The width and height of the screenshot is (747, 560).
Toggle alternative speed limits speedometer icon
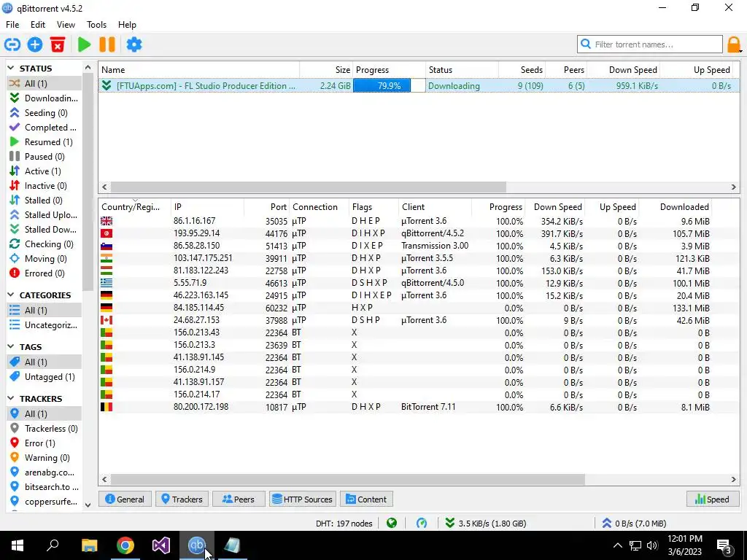pyautogui.click(x=422, y=524)
